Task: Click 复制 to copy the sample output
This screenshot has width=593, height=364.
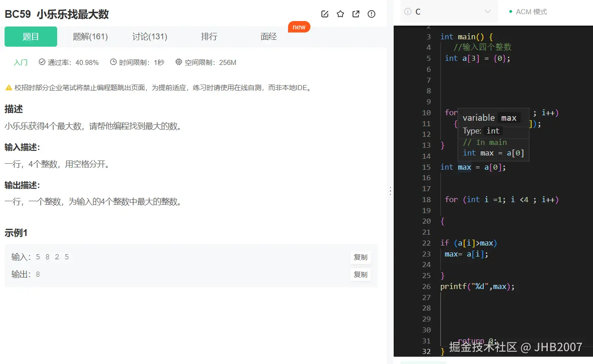Action: (x=360, y=274)
